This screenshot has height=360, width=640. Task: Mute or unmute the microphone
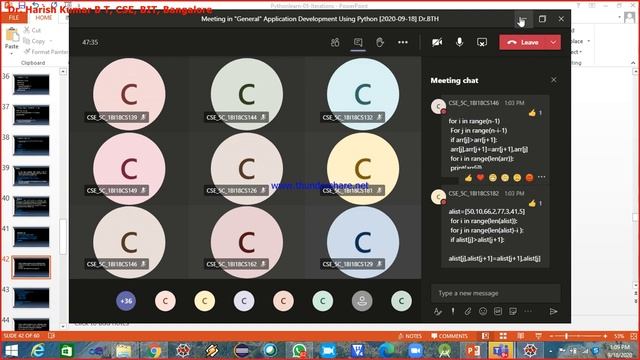point(460,42)
